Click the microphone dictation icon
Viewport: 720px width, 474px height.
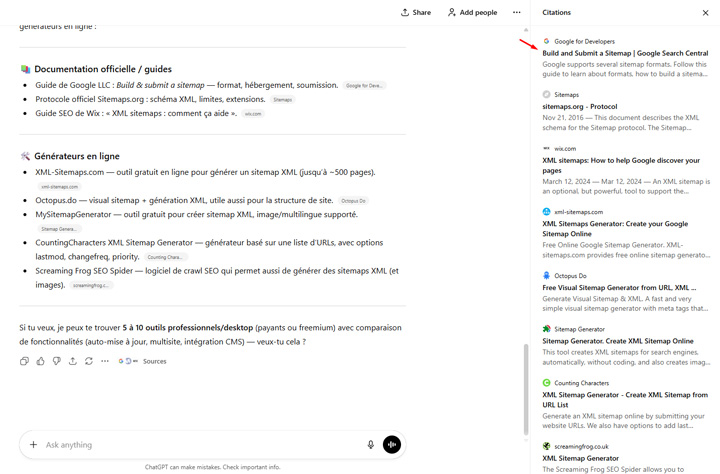tap(370, 445)
